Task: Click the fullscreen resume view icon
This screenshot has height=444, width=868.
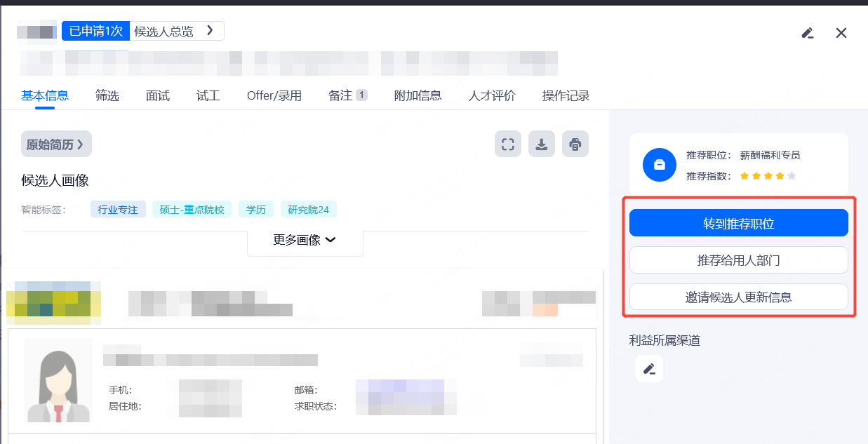Action: pyautogui.click(x=508, y=144)
